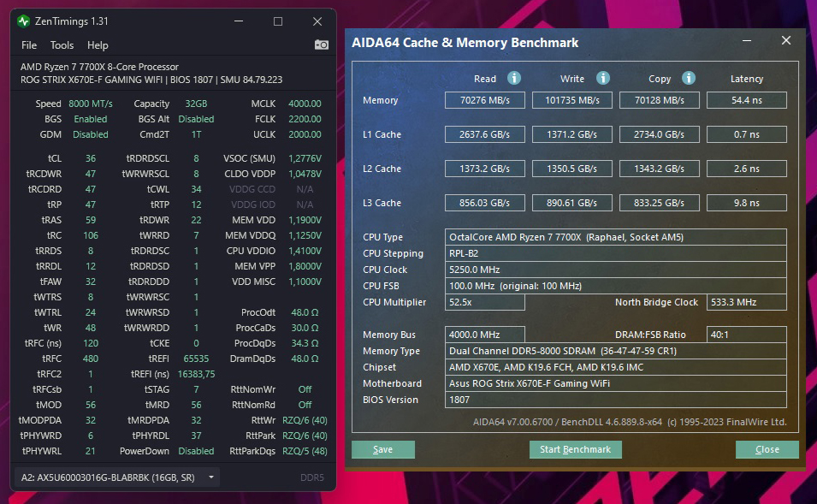
Task: Click the Memory Write value 101735 MB/s
Action: (x=572, y=100)
